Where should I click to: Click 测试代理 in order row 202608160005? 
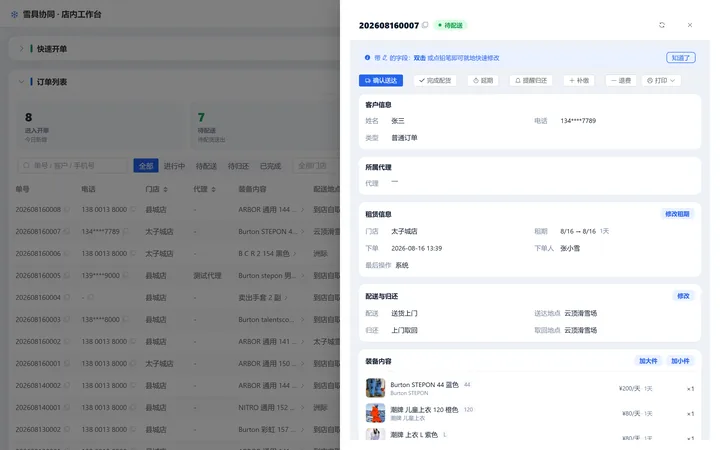pyautogui.click(x=207, y=276)
